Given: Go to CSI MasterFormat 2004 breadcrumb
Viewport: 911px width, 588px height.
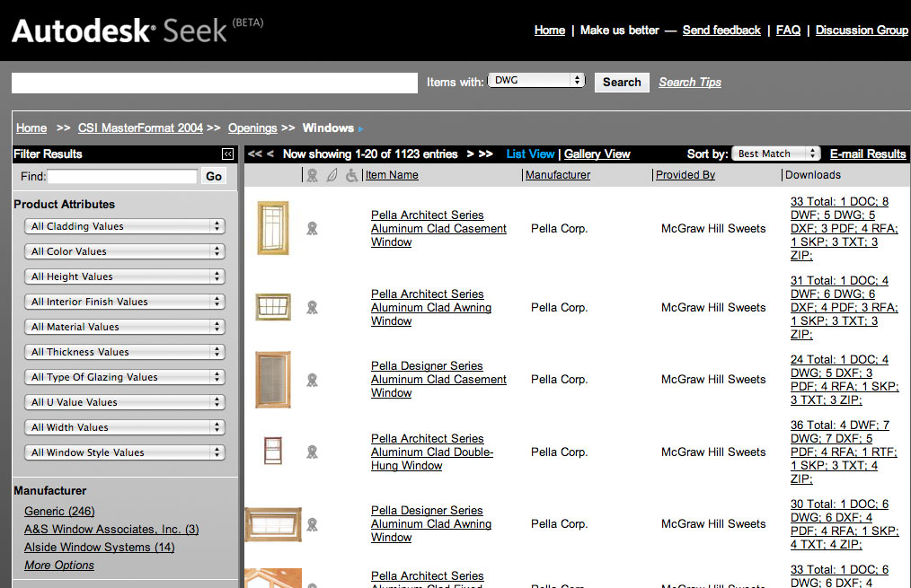Looking at the screenshot, I should click(x=140, y=127).
